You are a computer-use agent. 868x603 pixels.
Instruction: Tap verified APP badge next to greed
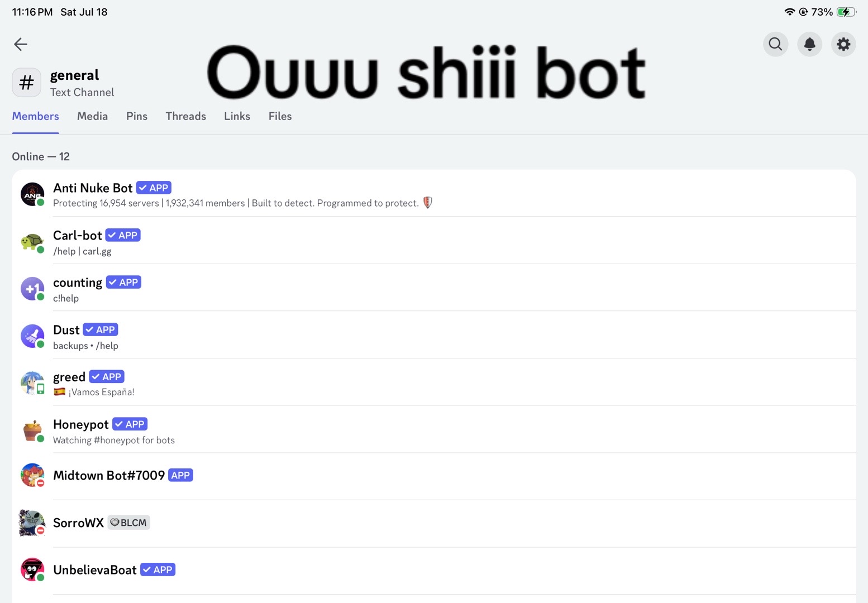click(107, 377)
